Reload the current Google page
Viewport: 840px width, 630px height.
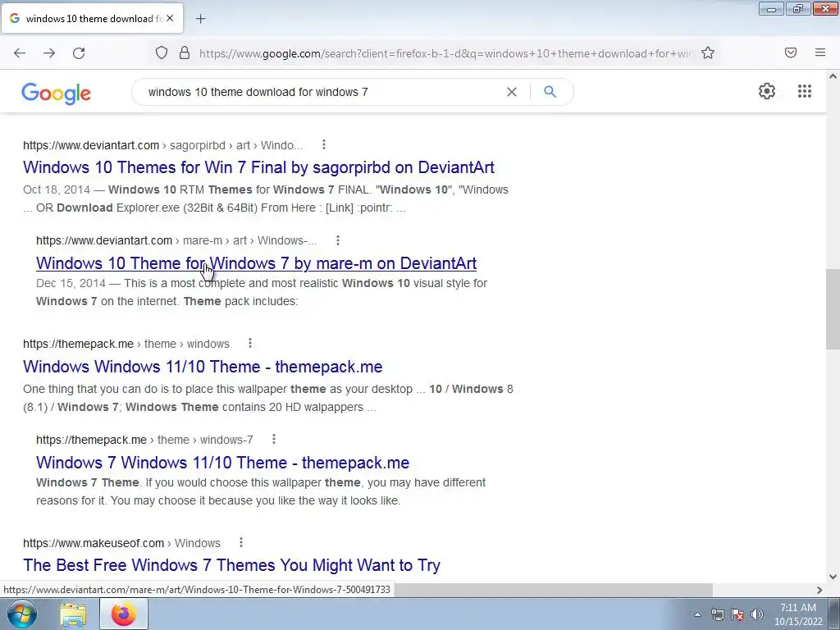click(x=79, y=52)
